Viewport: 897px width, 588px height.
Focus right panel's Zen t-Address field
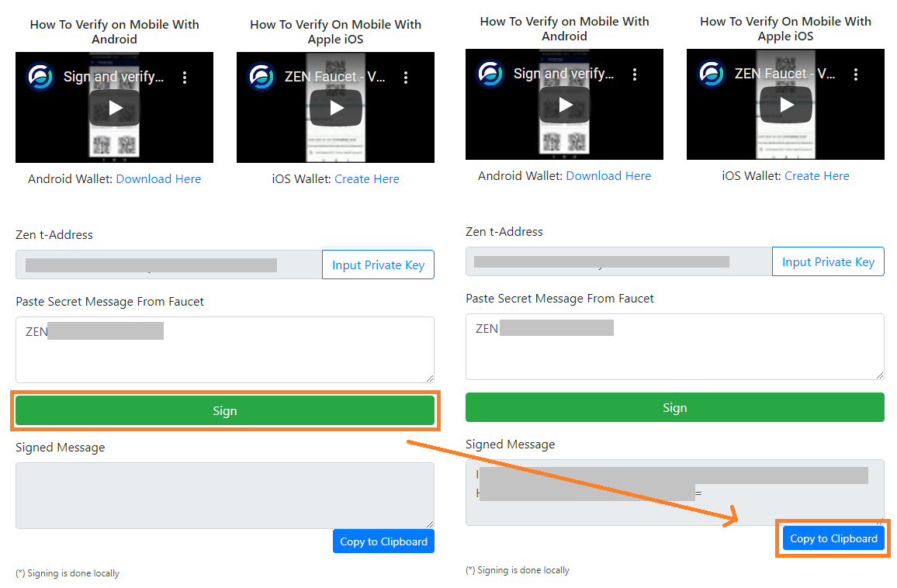[x=619, y=262]
